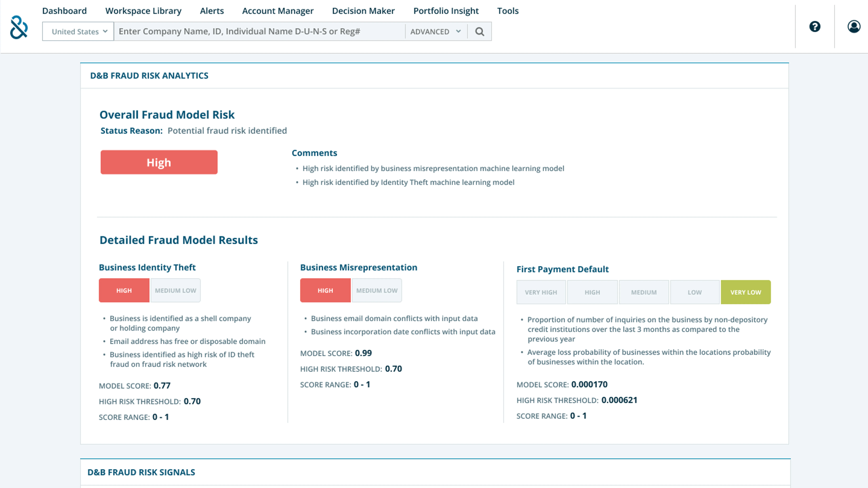Click 'Business identified as high risk of ID theft'
This screenshot has width=868, height=488.
coord(182,359)
